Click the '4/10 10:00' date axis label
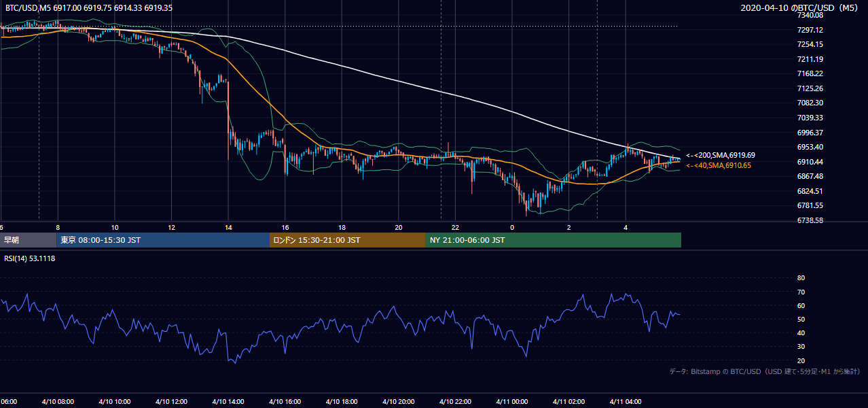Image resolution: width=868 pixels, height=408 pixels. (x=113, y=402)
